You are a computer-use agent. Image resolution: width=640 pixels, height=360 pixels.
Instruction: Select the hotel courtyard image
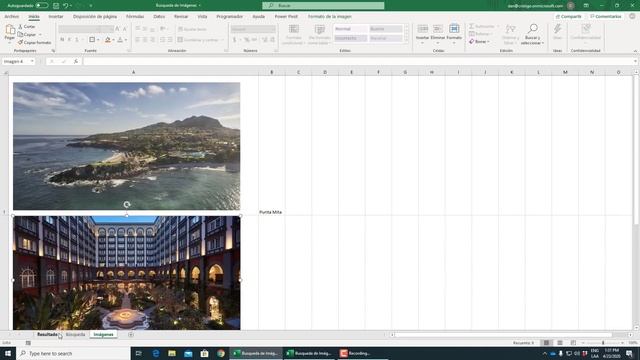click(127, 273)
